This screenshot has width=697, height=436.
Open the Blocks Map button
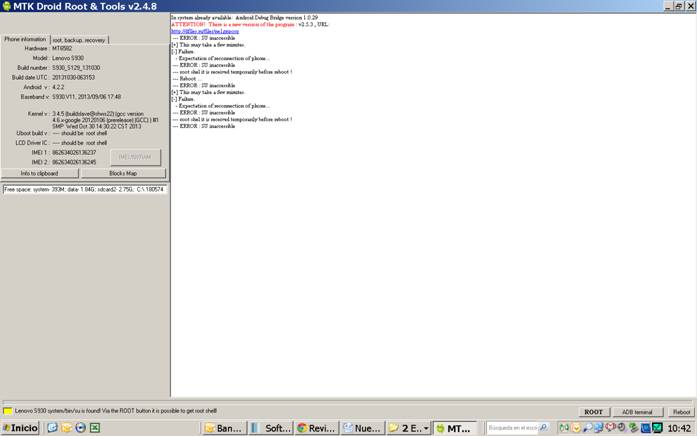click(123, 173)
